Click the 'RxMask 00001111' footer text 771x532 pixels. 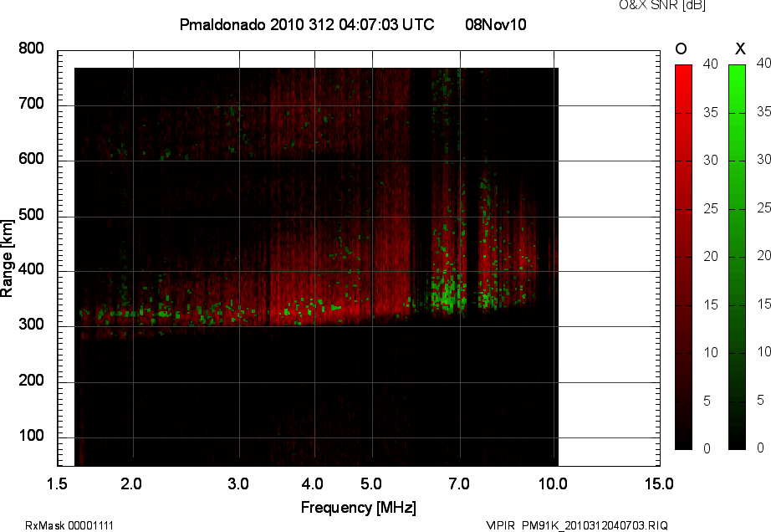(x=69, y=525)
